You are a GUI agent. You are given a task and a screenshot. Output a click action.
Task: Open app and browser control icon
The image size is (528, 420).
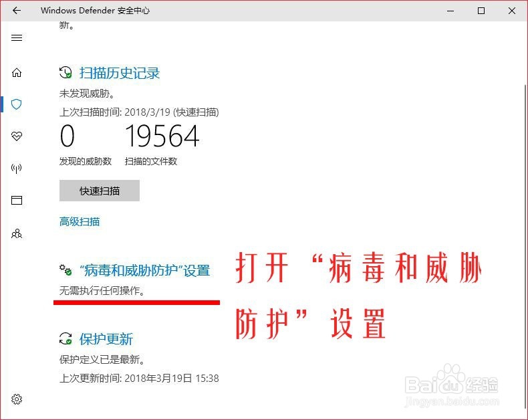tap(17, 200)
